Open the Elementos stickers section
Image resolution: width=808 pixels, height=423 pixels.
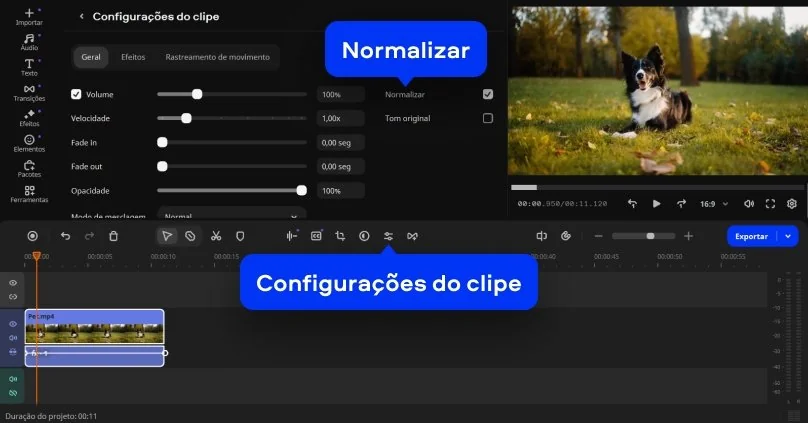pyautogui.click(x=29, y=143)
